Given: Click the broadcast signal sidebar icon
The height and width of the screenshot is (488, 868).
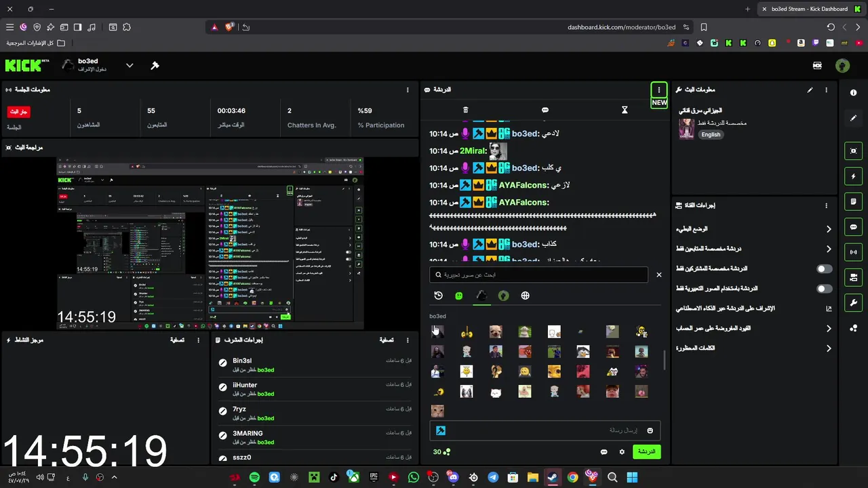Looking at the screenshot, I should (x=853, y=252).
